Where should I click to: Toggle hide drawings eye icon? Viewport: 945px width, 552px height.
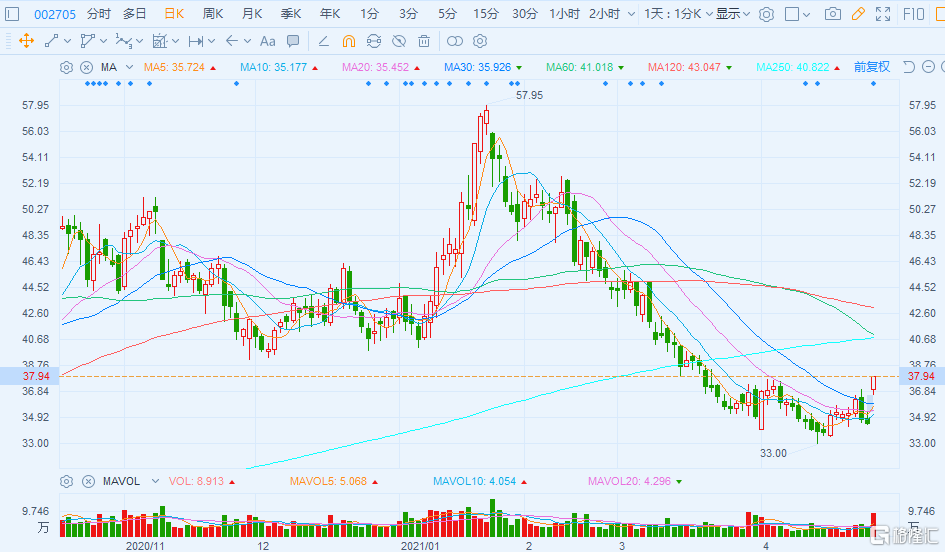point(399,41)
